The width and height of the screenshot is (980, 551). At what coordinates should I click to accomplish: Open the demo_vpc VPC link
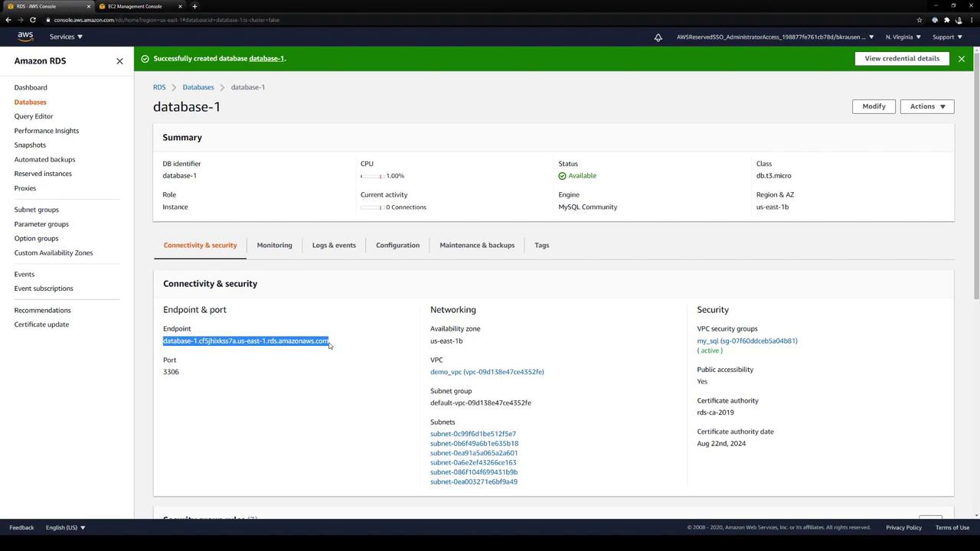487,372
